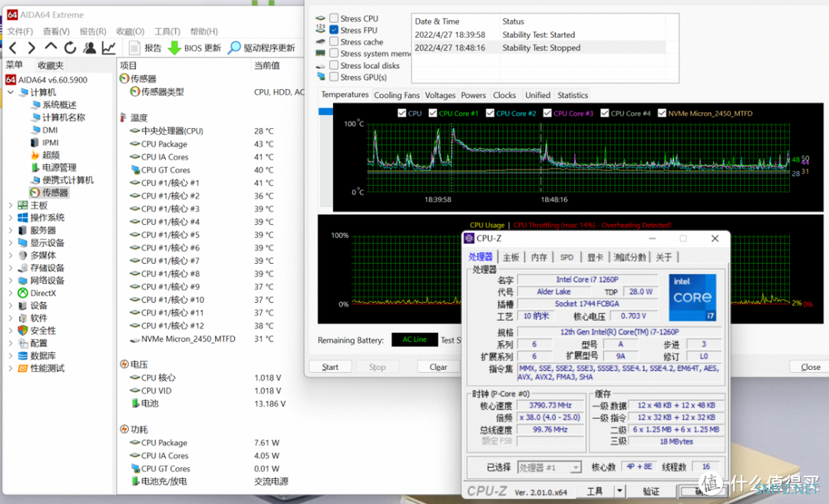Go back with the AIDA64 back arrow
The image size is (829, 504).
click(x=13, y=48)
